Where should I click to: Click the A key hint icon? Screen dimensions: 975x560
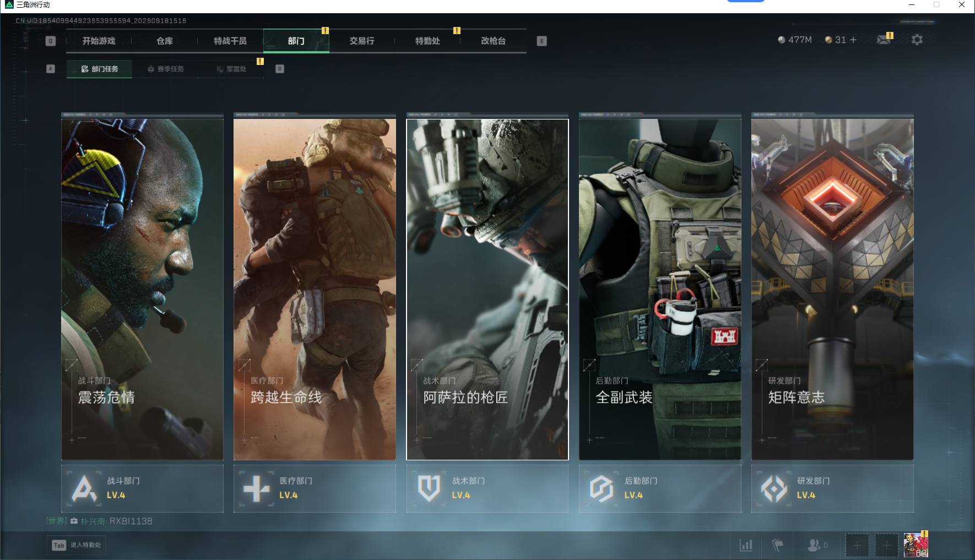pyautogui.click(x=51, y=69)
